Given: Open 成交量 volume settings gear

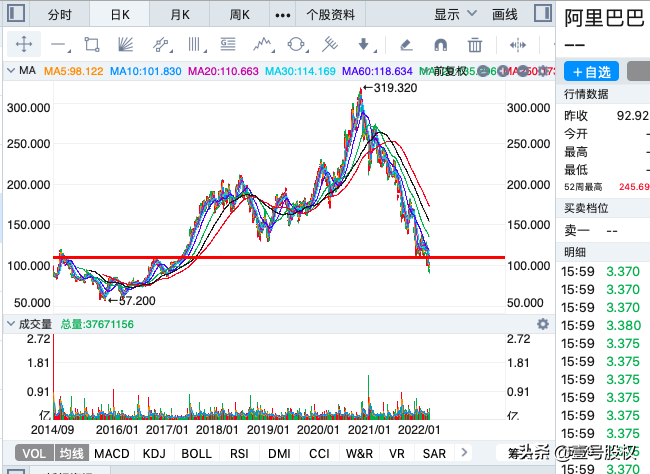Looking at the screenshot, I should [x=543, y=324].
